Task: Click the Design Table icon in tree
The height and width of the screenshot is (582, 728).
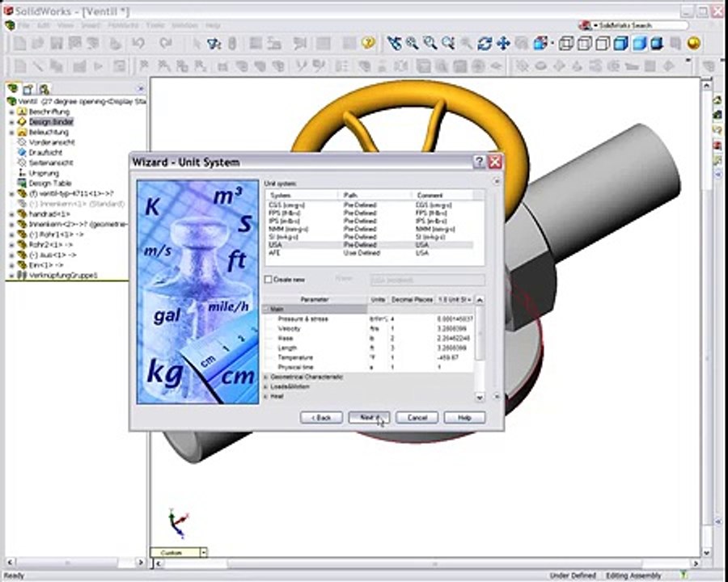Action: 22,183
